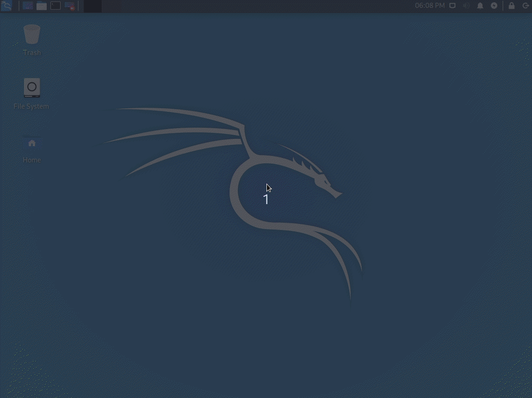The height and width of the screenshot is (398, 532).
Task: Click the power manager indicator in the tray
Action: click(494, 6)
